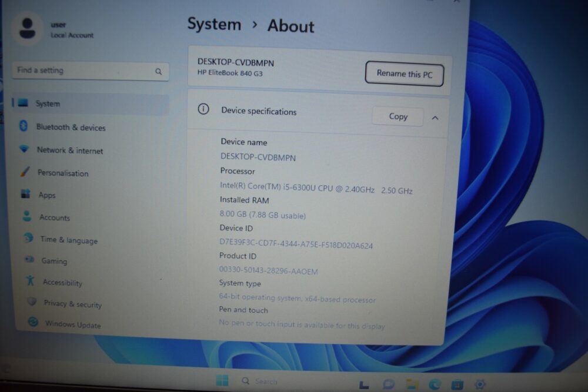
Task: Click the System type label
Action: coord(240,283)
